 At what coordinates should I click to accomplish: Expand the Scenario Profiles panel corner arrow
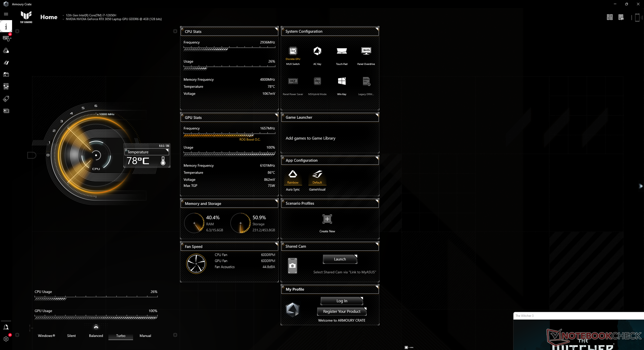pos(377,201)
